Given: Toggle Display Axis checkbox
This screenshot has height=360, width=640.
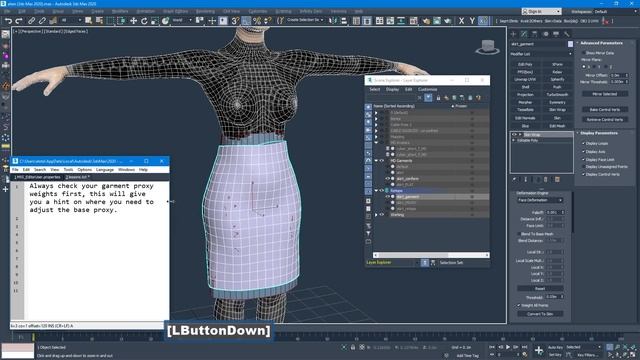Looking at the screenshot, I should point(583,151).
